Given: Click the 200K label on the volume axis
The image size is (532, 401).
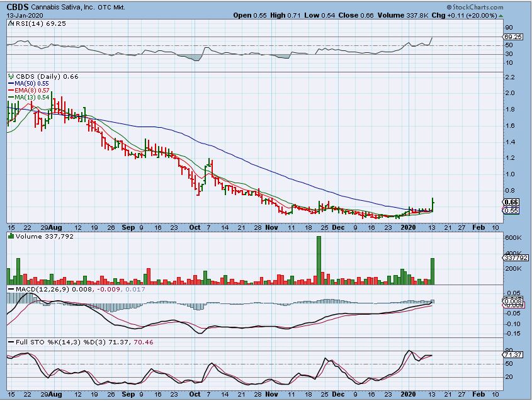Looking at the screenshot, I should [x=513, y=269].
